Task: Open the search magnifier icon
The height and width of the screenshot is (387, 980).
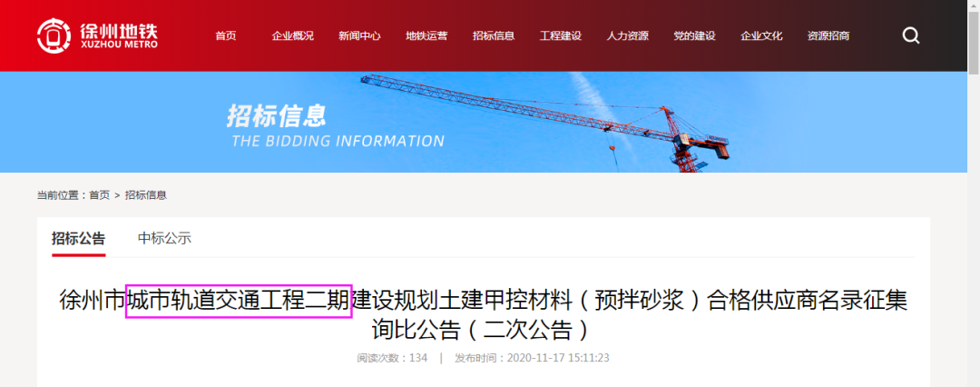Action: click(x=911, y=35)
